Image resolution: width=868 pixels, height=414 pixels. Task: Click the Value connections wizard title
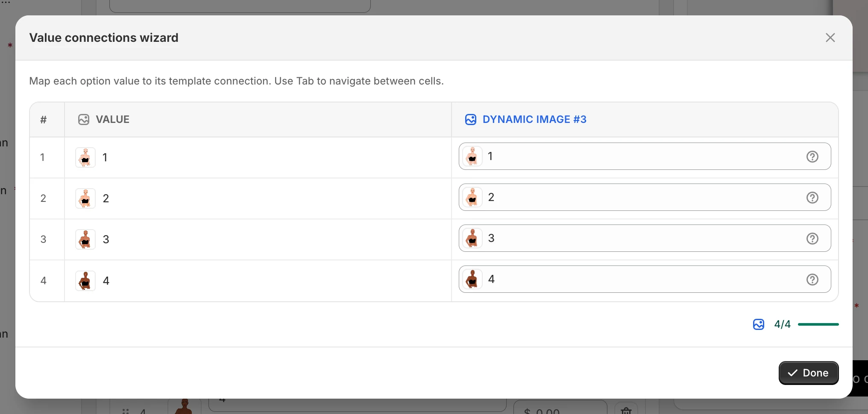click(x=104, y=38)
